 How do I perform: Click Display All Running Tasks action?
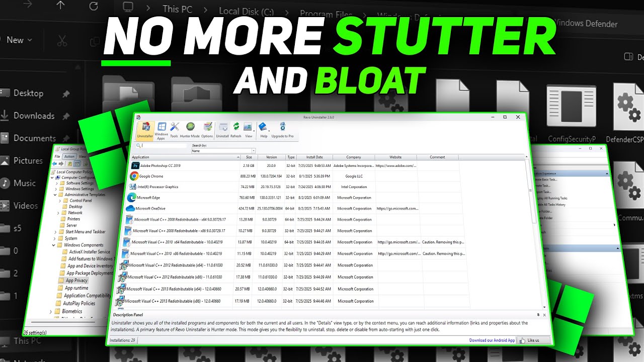553,198
